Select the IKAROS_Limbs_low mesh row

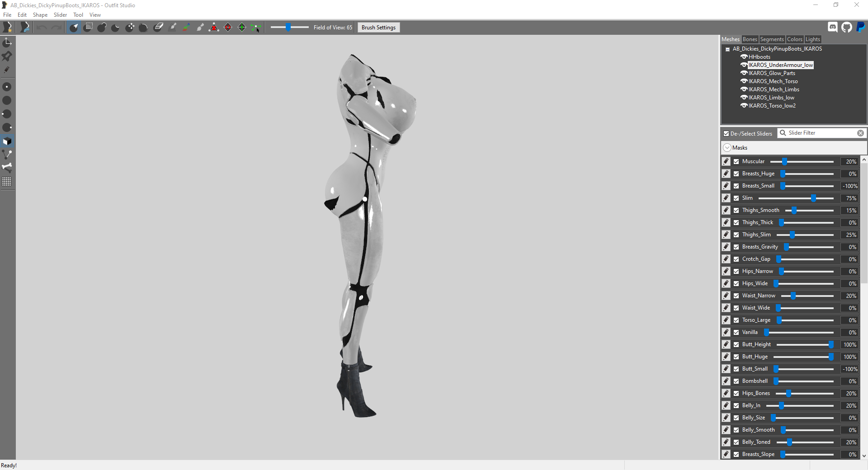click(x=771, y=97)
